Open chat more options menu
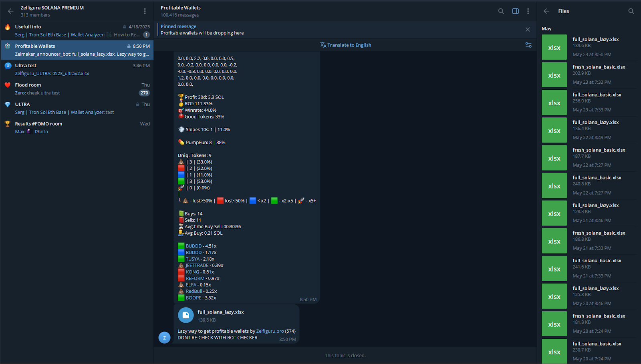This screenshot has height=364, width=641. click(528, 11)
